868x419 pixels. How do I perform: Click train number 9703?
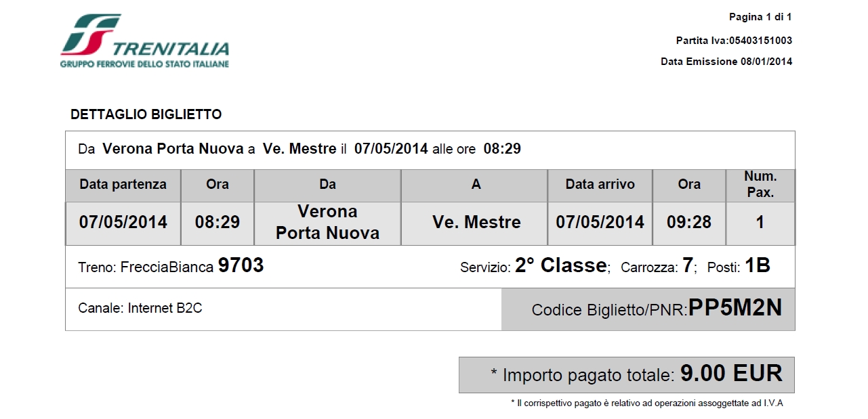pos(241,266)
